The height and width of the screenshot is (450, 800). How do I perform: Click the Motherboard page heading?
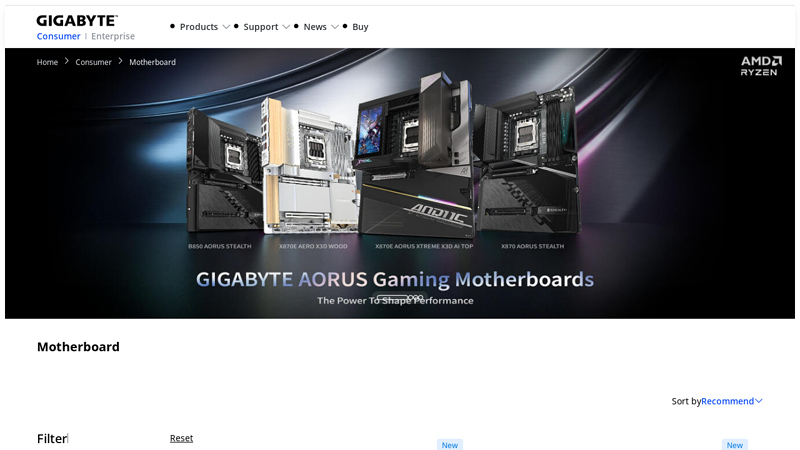click(x=78, y=346)
